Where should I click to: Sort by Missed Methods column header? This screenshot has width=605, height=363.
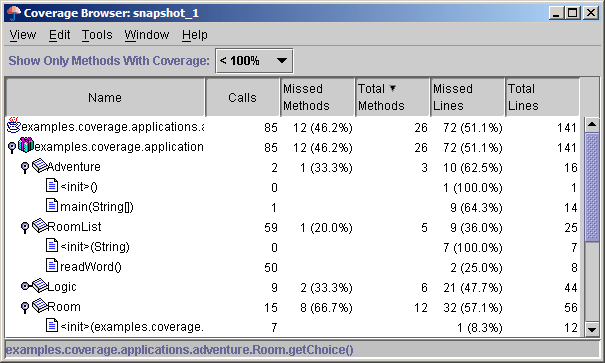317,97
